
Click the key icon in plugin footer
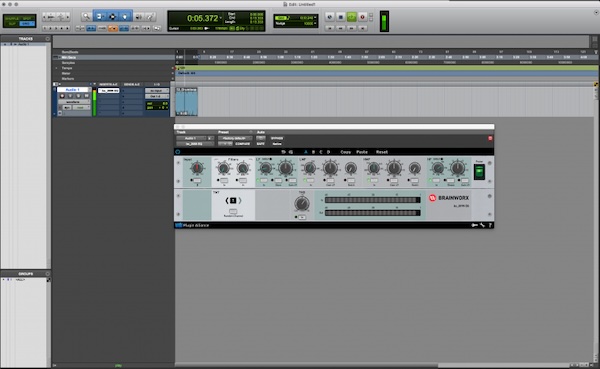coord(474,225)
